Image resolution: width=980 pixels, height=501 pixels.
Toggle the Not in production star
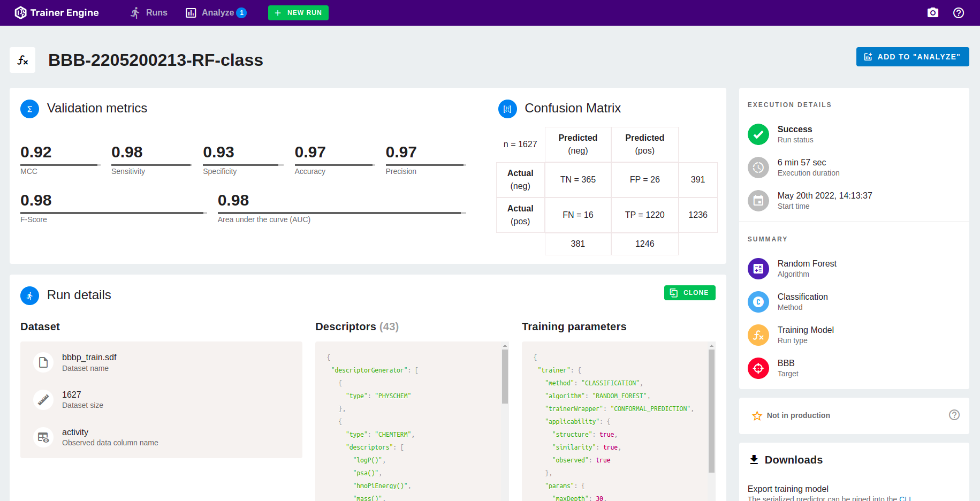757,416
